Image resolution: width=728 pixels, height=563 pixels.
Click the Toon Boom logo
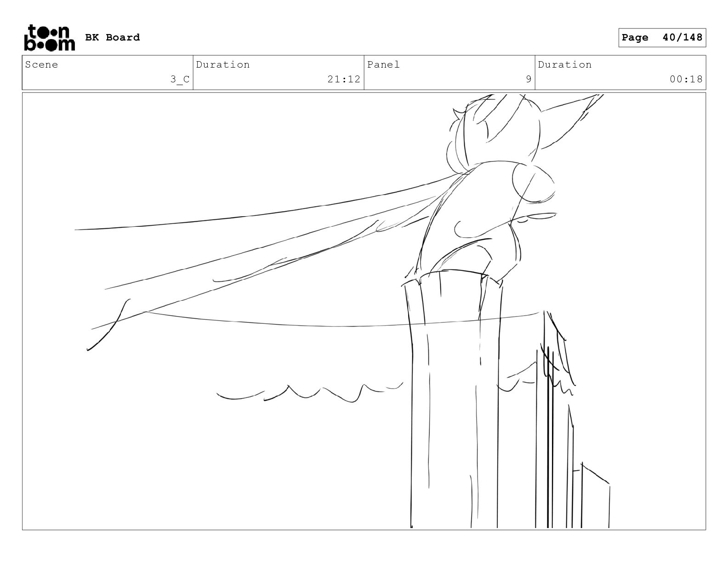[x=49, y=37]
